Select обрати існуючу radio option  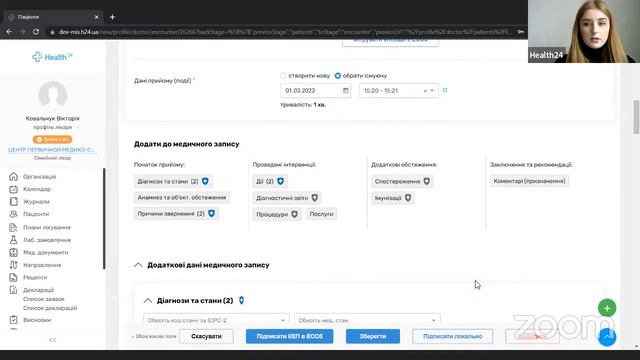(338, 76)
